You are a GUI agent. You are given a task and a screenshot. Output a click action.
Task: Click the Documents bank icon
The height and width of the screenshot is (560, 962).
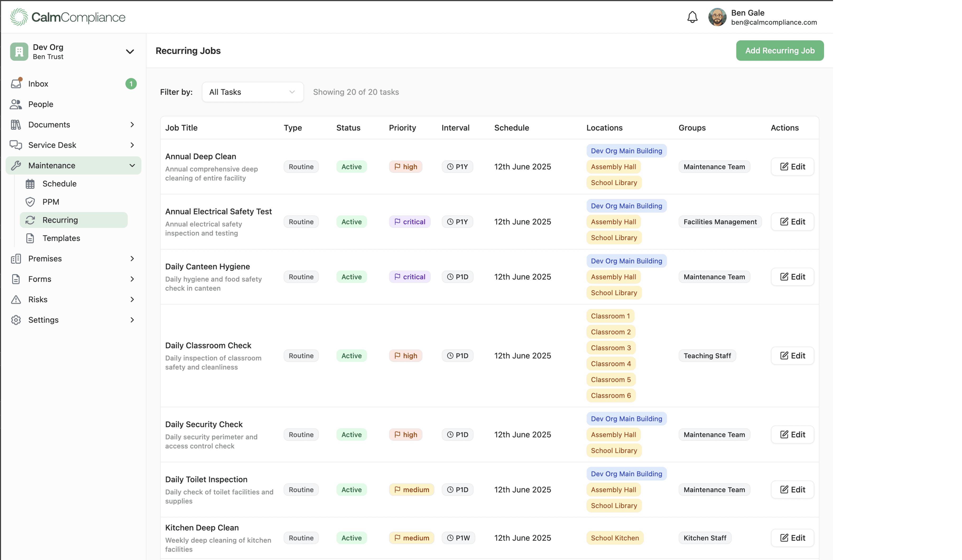[x=16, y=124]
